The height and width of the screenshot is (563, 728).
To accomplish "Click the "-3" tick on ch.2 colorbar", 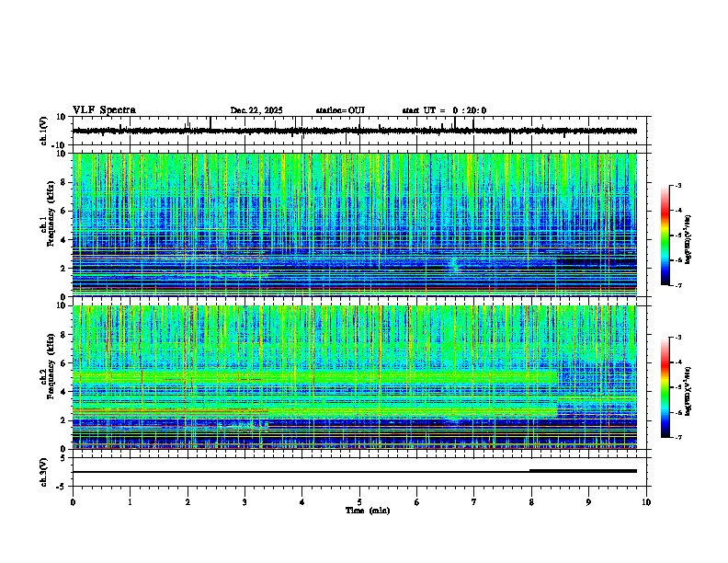I will (x=677, y=338).
